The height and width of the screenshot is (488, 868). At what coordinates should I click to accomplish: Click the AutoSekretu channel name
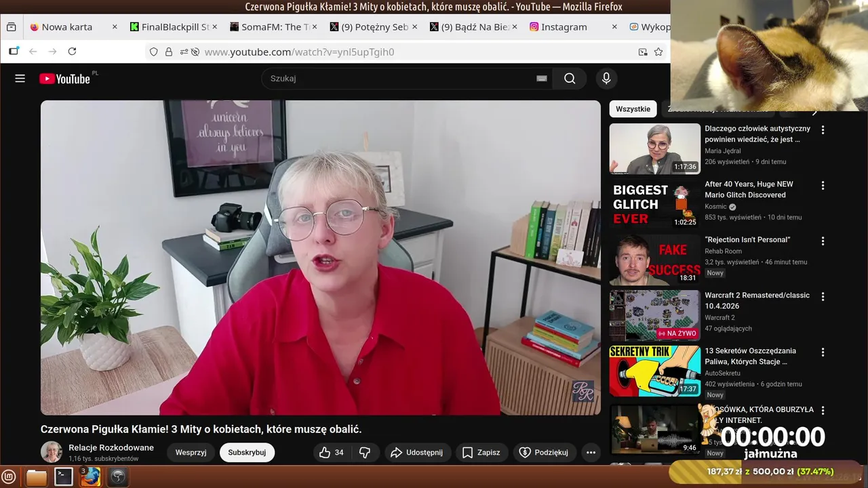[723, 373]
